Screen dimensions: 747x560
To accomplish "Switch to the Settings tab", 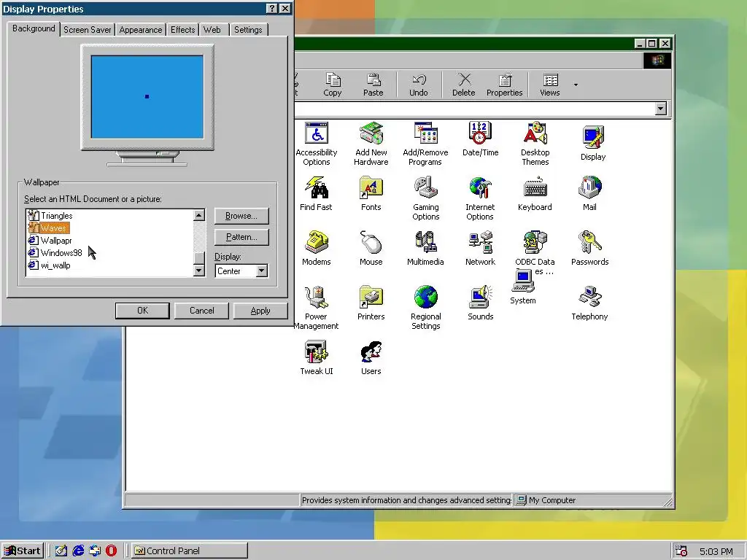I will (x=248, y=29).
